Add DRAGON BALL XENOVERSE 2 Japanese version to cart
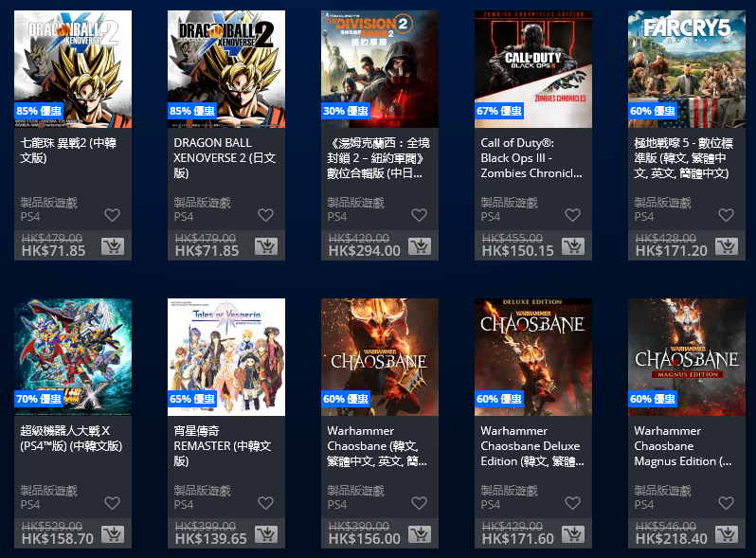Viewport: 756px width, 558px height. [265, 246]
